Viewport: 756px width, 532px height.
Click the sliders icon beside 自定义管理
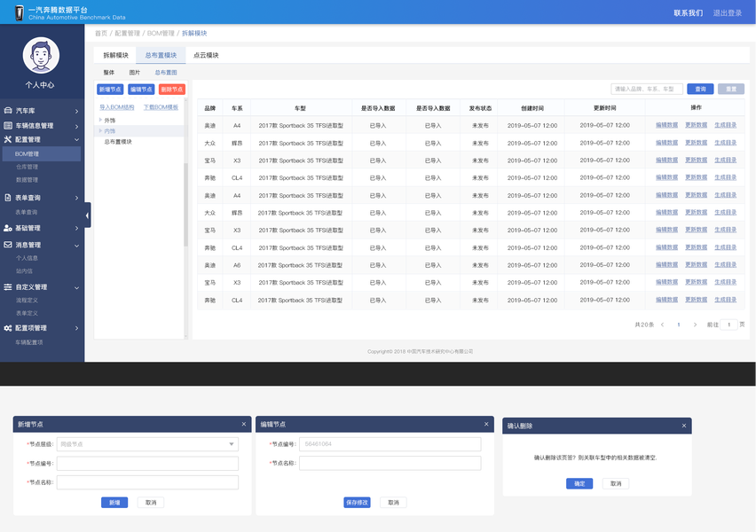point(8,286)
